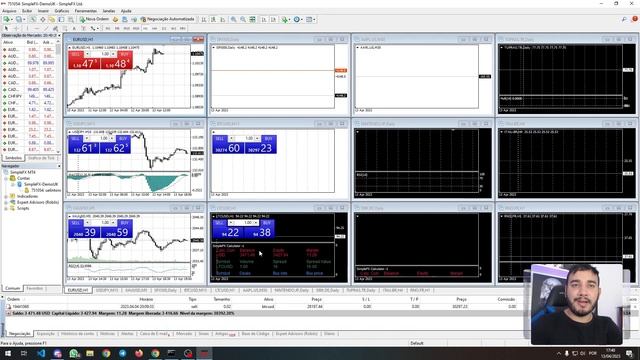
Task: Open Telegram from the taskbar
Action: tap(122, 353)
